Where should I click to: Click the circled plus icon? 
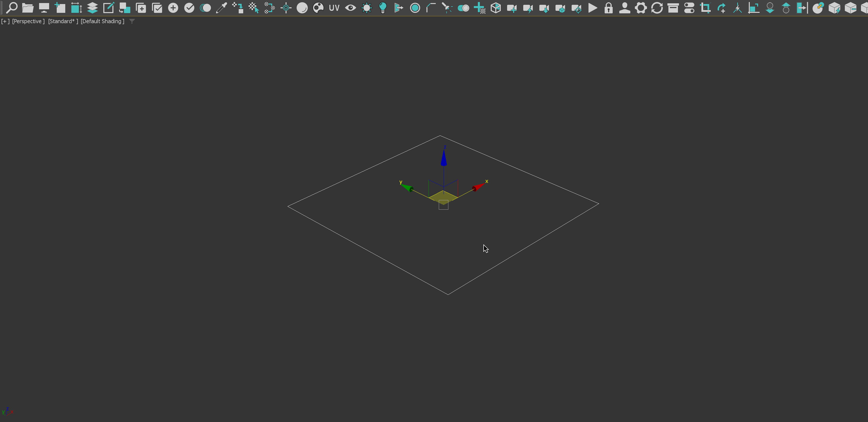173,7
